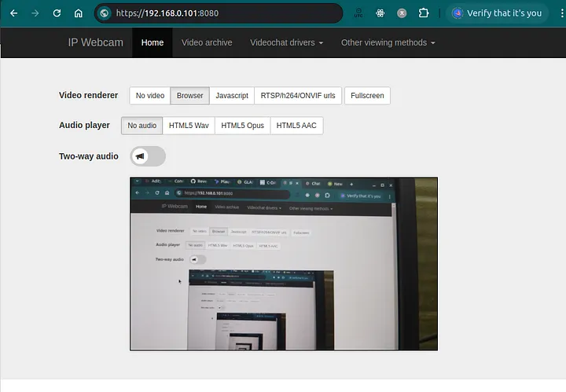This screenshot has width=566, height=392.
Task: Click the live webcam video feed
Action: tap(283, 263)
